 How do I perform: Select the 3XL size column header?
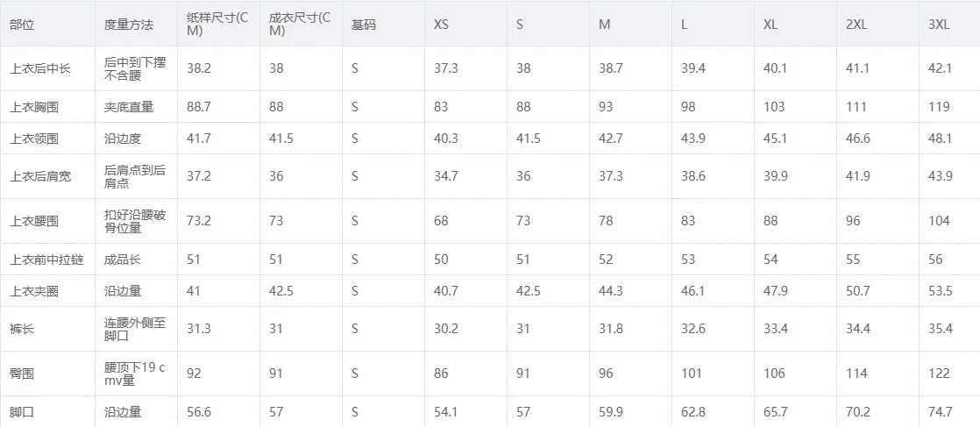tap(939, 25)
